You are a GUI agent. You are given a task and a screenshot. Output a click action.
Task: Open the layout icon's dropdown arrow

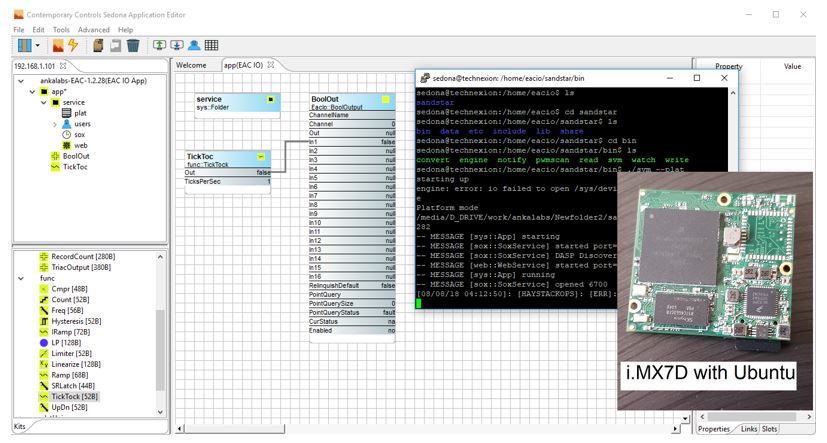37,46
